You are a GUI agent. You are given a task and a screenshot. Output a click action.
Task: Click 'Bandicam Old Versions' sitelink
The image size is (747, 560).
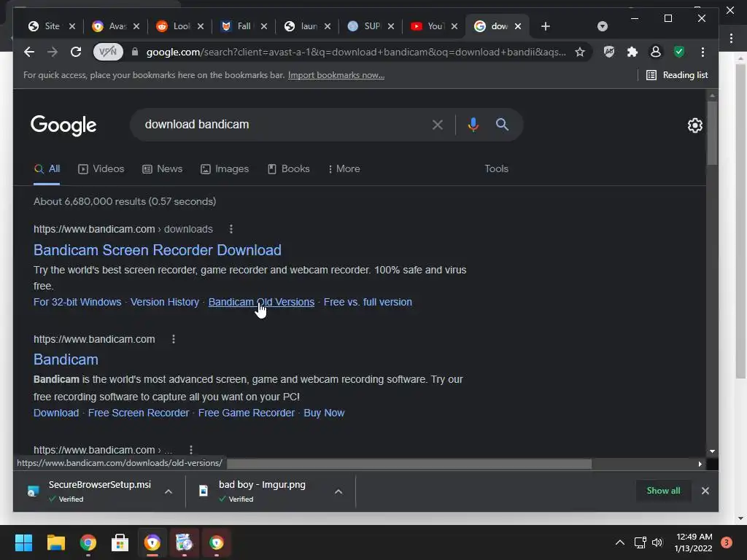point(261,302)
